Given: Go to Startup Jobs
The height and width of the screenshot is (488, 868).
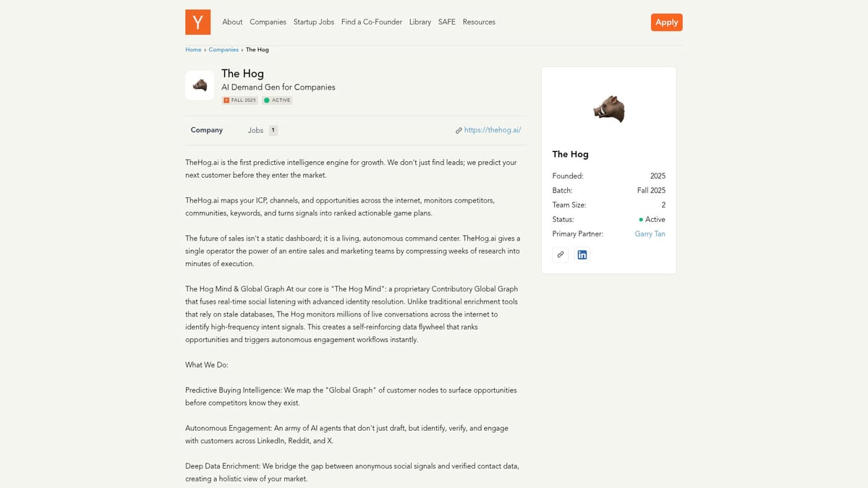Looking at the screenshot, I should 314,22.
